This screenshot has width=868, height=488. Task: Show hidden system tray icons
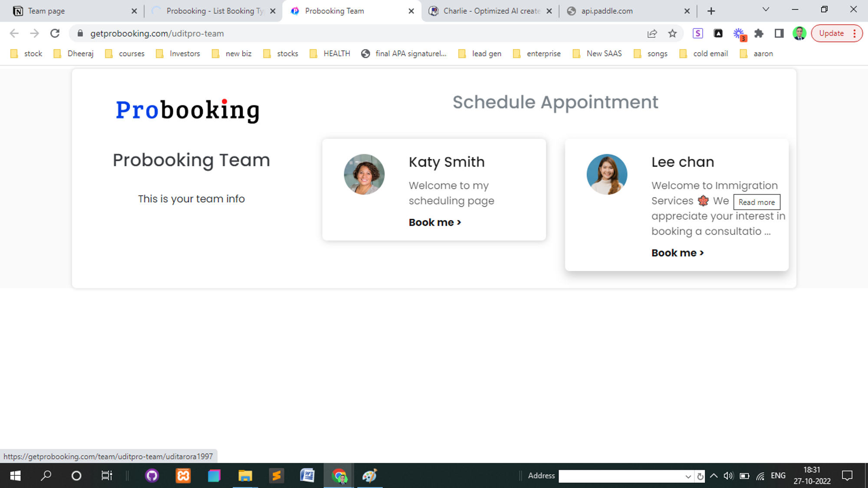pos(713,476)
